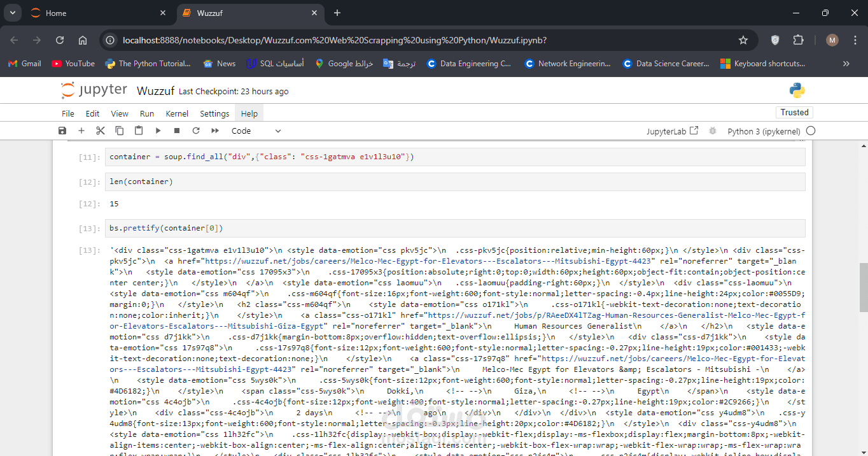Open the extensions puzzle icon
This screenshot has height=456, width=868.
(798, 40)
